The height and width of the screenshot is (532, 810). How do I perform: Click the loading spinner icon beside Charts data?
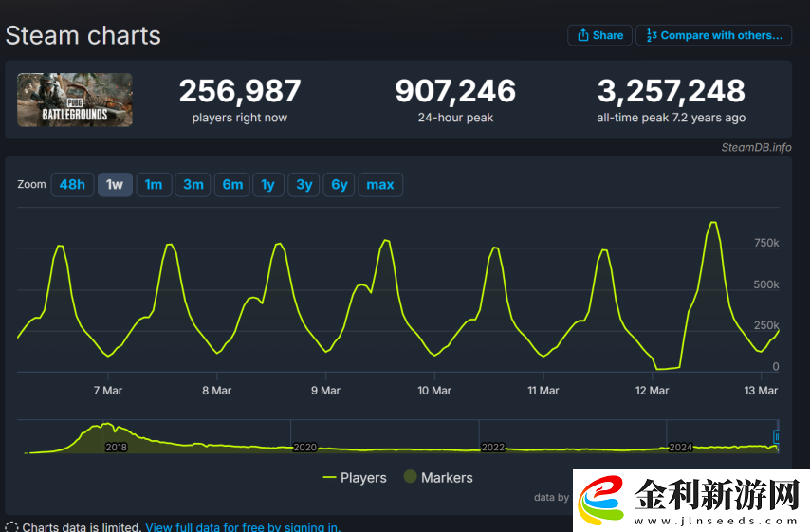[10, 527]
